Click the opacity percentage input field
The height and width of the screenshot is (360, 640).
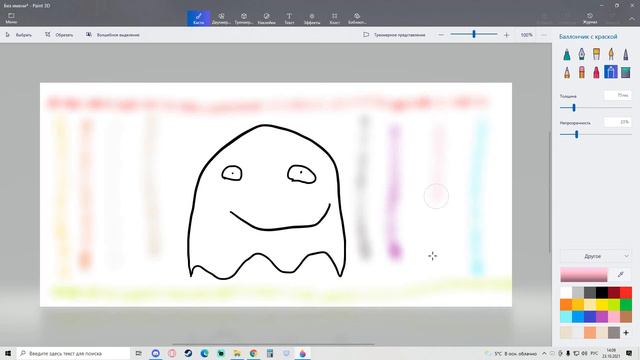tap(618, 122)
